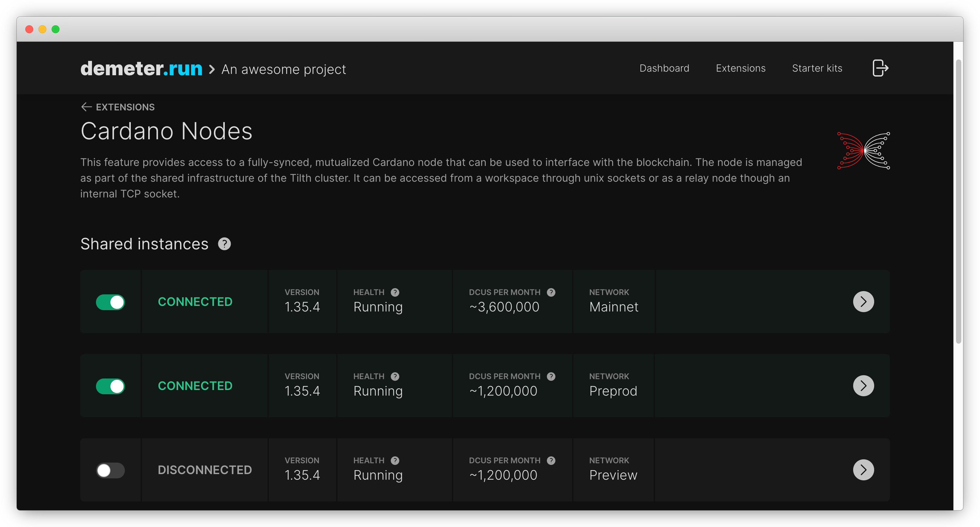The height and width of the screenshot is (527, 980).
Task: Click the ~1,200,000 DCUs value for Preprod
Action: (503, 391)
